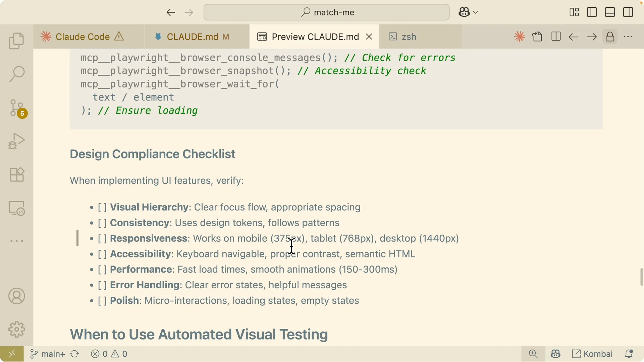
Task: Open Source Control with five pending changes
Action: 17,108
